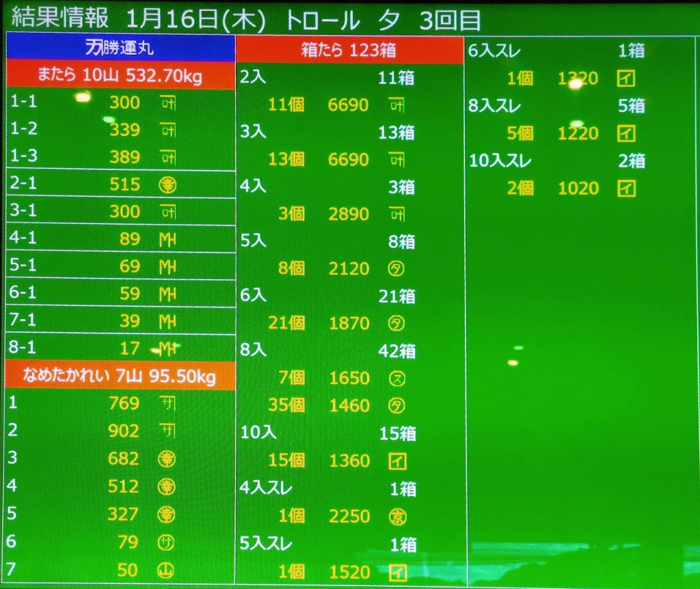Click the circled mark in row 7 beside 50
700x589 pixels.
[167, 571]
